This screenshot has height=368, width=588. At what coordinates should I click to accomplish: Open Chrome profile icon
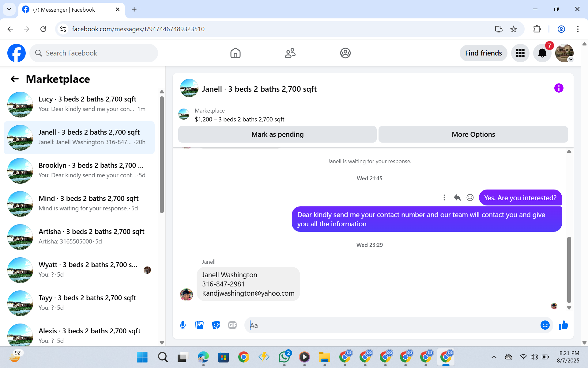(561, 29)
